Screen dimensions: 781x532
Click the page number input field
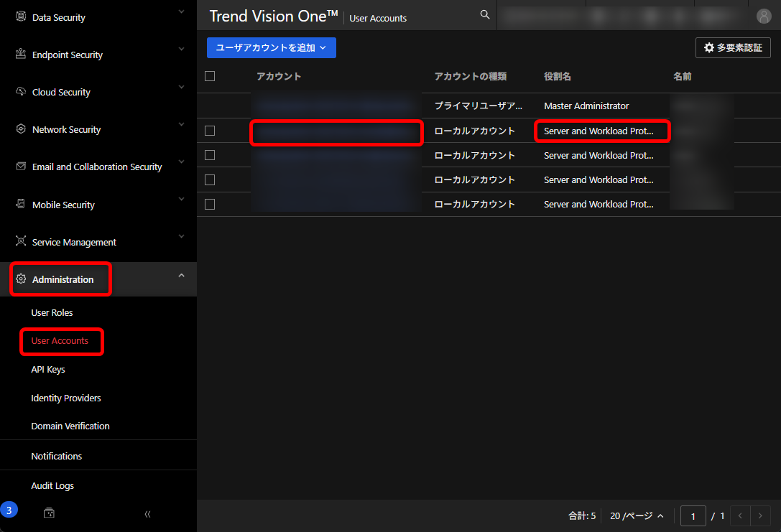coord(693,516)
